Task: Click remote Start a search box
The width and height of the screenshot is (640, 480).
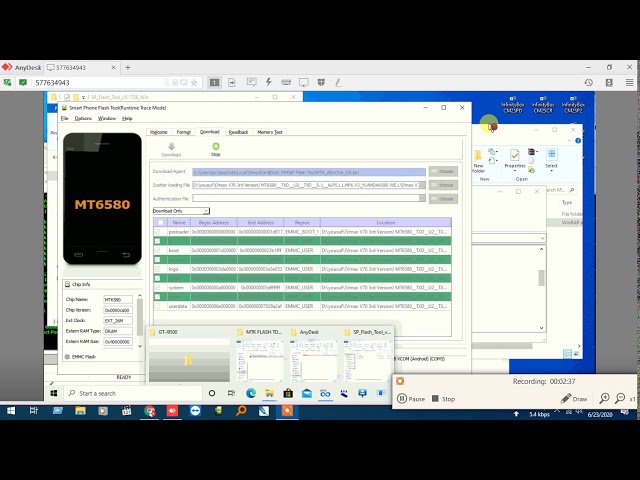Action: click(133, 393)
